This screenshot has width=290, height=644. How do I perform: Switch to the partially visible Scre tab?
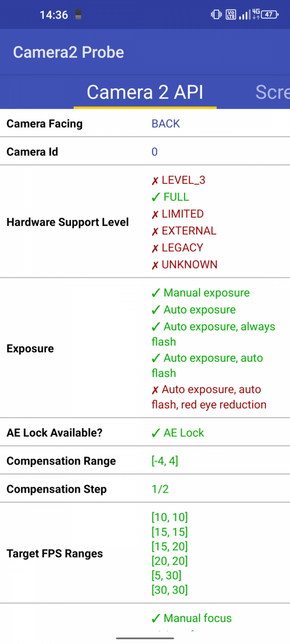272,93
